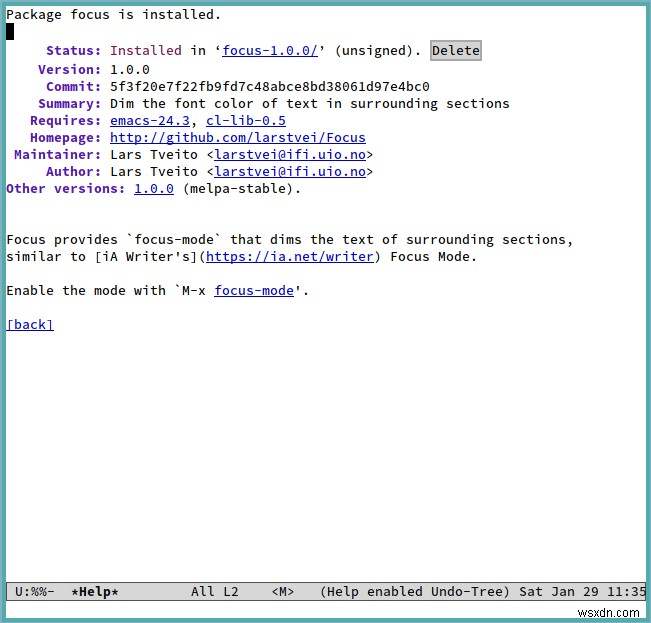Click the Maintainer email address link

pyautogui.click(x=290, y=155)
